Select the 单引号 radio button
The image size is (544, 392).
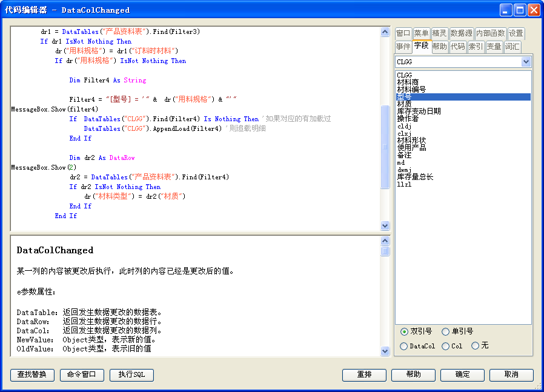pos(445,331)
